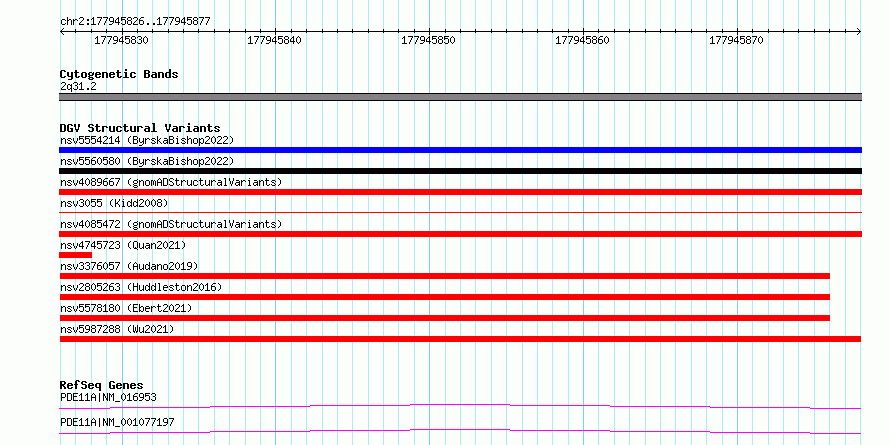Click ruler position 177945850
890x445 pixels.
click(x=429, y=40)
